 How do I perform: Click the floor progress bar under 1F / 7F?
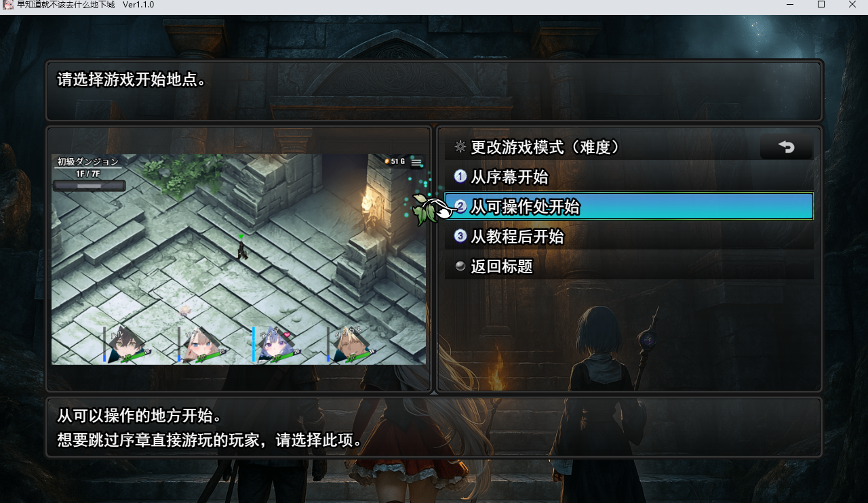coord(89,186)
